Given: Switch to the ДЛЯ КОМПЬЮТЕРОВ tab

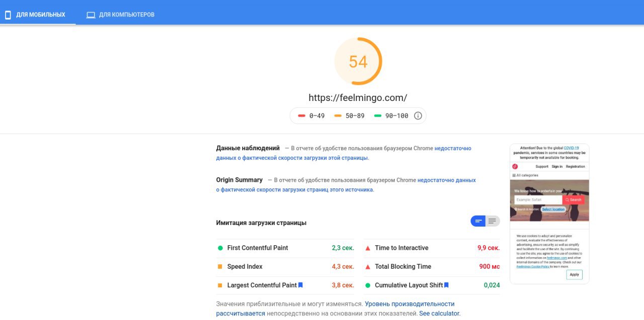Looking at the screenshot, I should coord(120,15).
